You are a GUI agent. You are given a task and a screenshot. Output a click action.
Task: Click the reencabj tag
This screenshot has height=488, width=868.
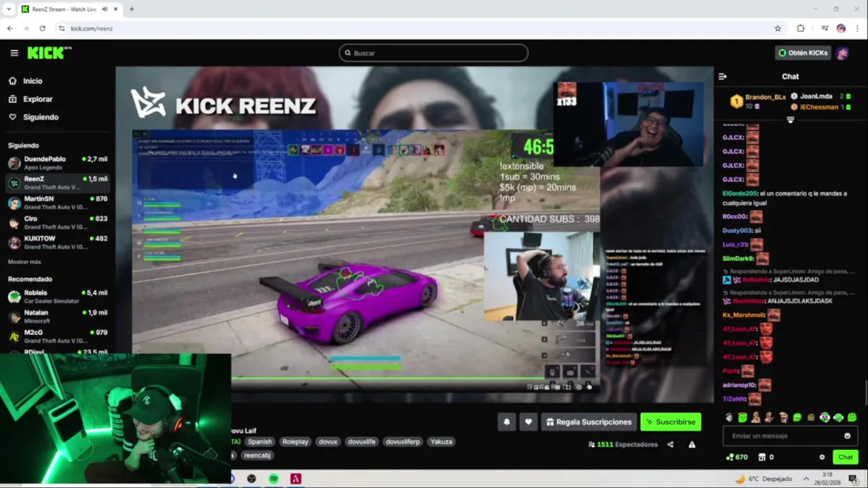click(x=257, y=455)
